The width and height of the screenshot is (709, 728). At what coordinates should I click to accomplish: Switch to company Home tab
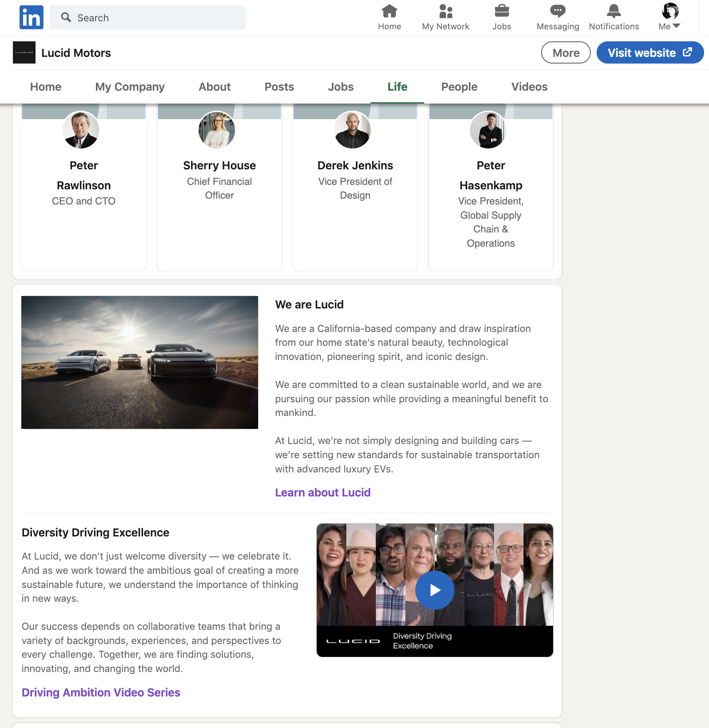point(46,87)
